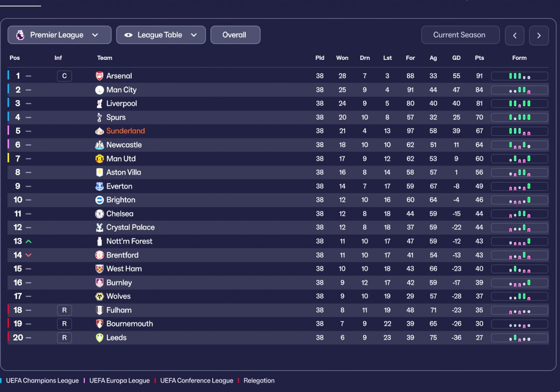Image resolution: width=560 pixels, height=392 pixels.
Task: Sort table by Pts column header
Action: point(479,58)
